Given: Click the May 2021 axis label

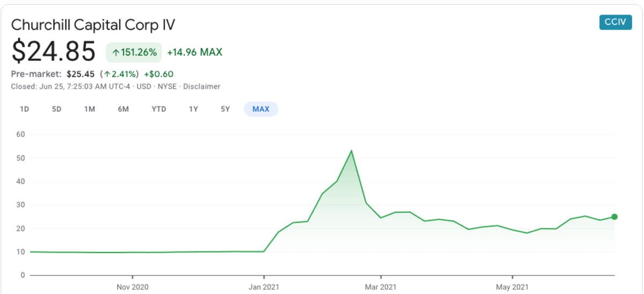Looking at the screenshot, I should (x=513, y=285).
